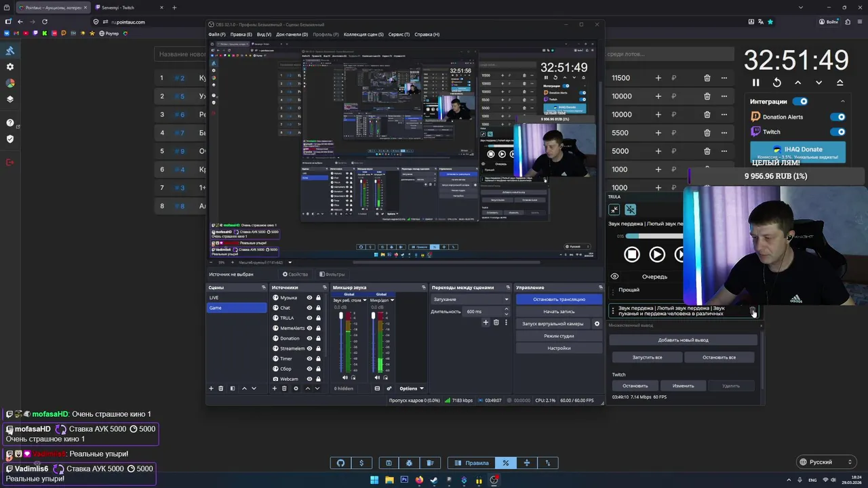The width and height of the screenshot is (868, 488).
Task: Select the percent icon in bottom toolbar
Action: [505, 463]
